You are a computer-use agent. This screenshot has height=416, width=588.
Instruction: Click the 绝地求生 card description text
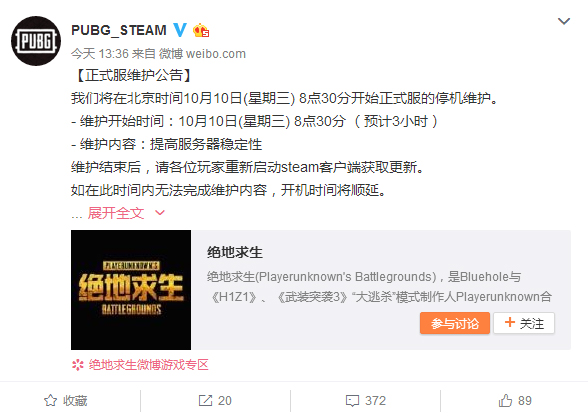(379, 287)
